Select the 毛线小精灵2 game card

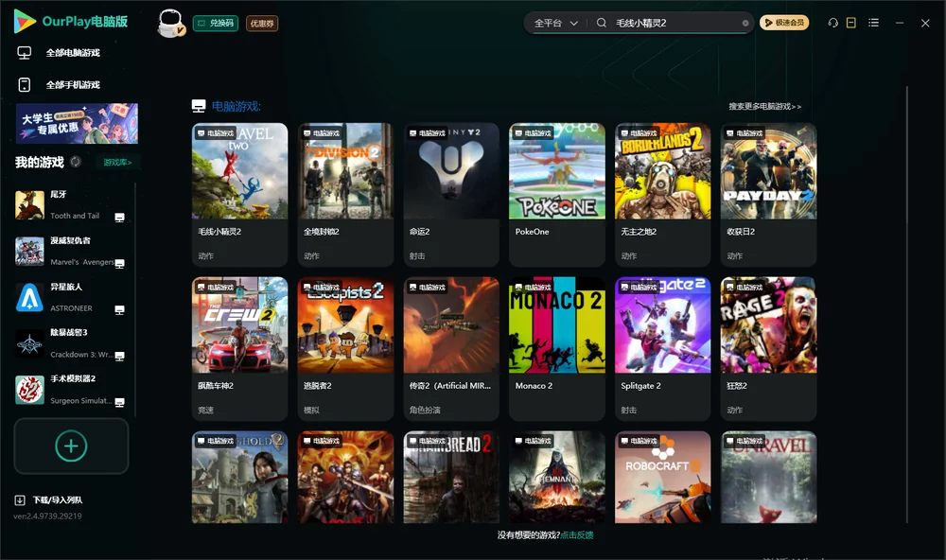coord(239,194)
